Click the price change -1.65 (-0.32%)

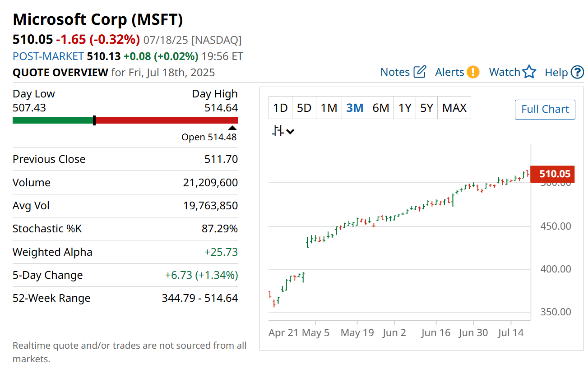pos(98,40)
